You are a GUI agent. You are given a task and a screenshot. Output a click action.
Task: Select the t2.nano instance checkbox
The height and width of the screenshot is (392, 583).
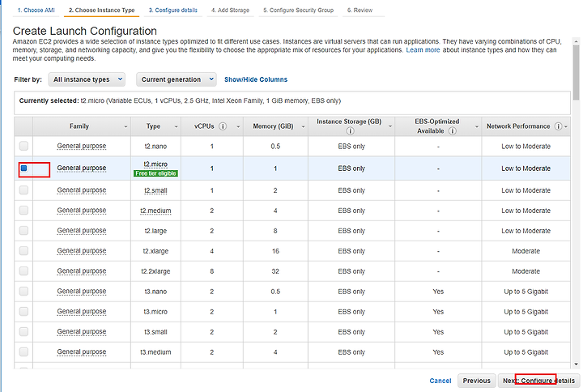pyautogui.click(x=23, y=146)
